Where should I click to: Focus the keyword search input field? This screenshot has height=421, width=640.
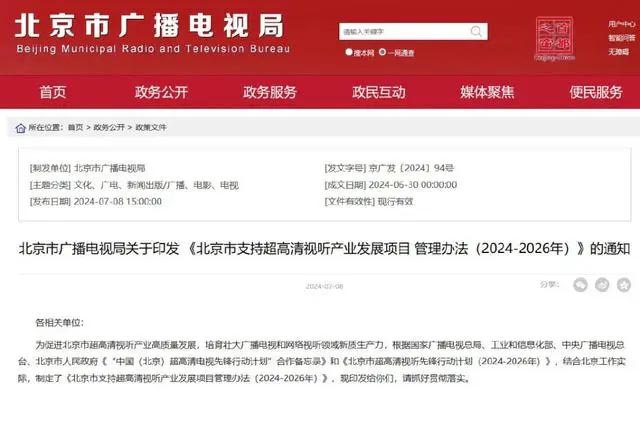[x=404, y=31]
